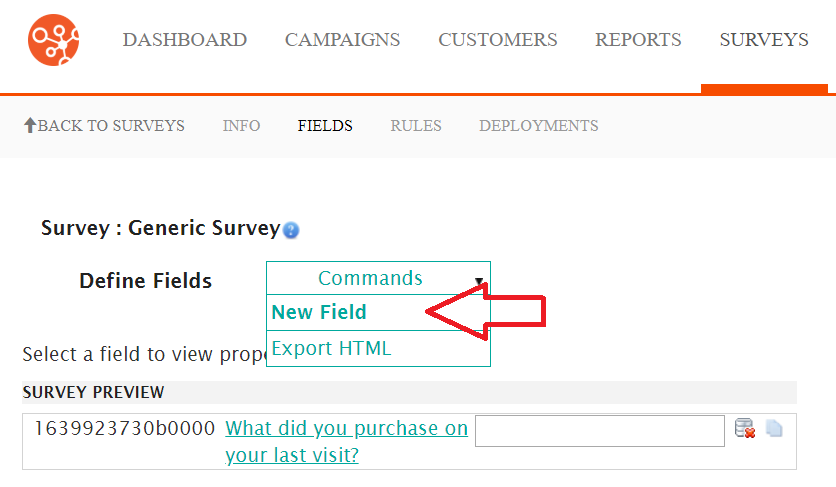This screenshot has width=836, height=487.
Task: Open the 'What did you purchase' question link
Action: click(x=347, y=442)
